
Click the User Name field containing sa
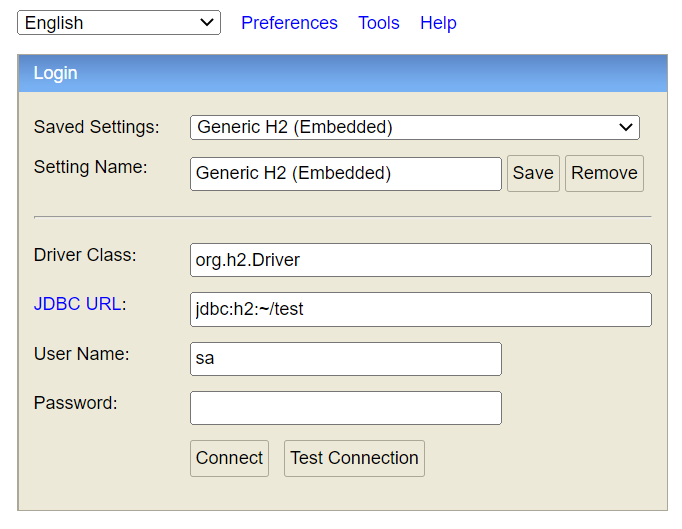(x=346, y=359)
